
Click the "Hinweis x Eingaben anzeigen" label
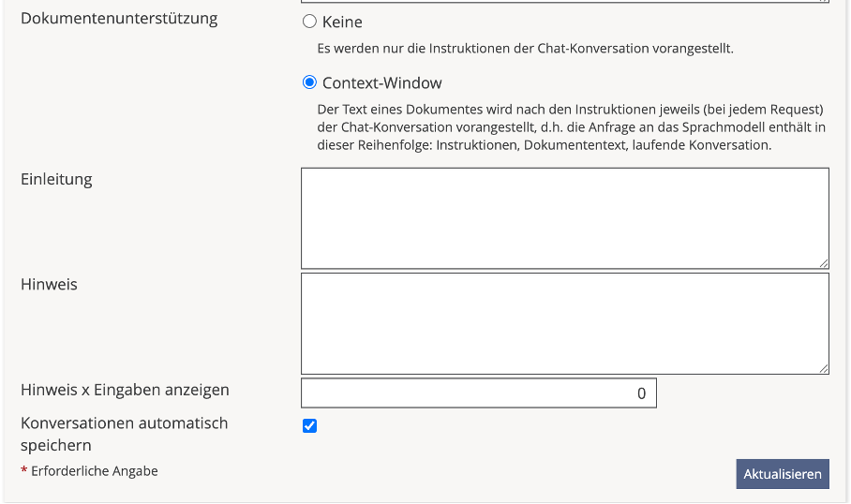[x=125, y=390]
